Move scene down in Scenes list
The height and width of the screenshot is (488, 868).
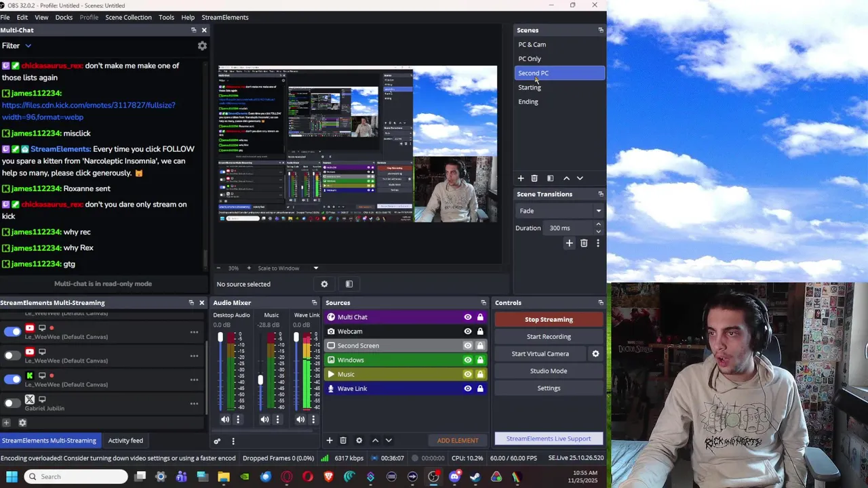[580, 178]
